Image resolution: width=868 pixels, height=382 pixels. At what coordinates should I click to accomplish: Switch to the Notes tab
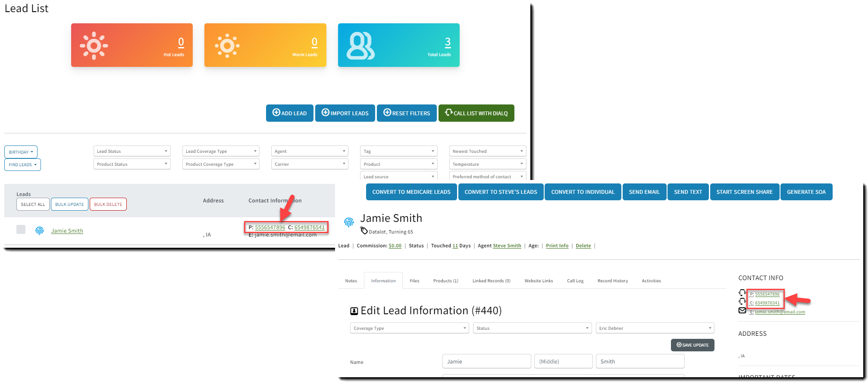point(351,281)
